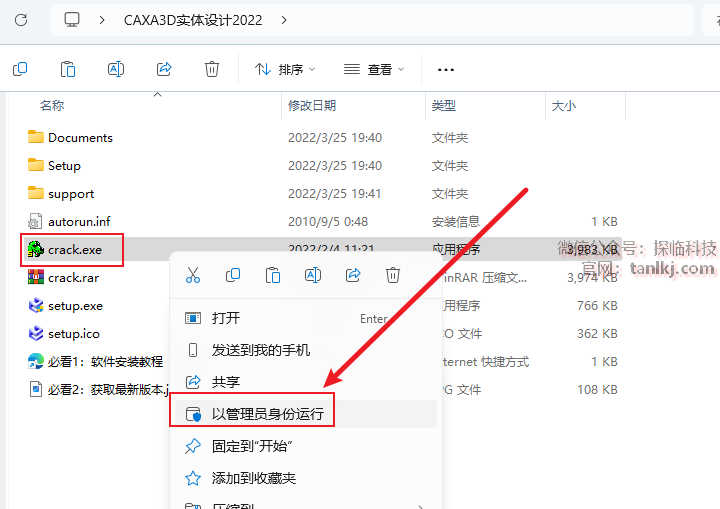Image resolution: width=720 pixels, height=509 pixels.
Task: Click the Delete icon in context menu
Action: tap(393, 275)
